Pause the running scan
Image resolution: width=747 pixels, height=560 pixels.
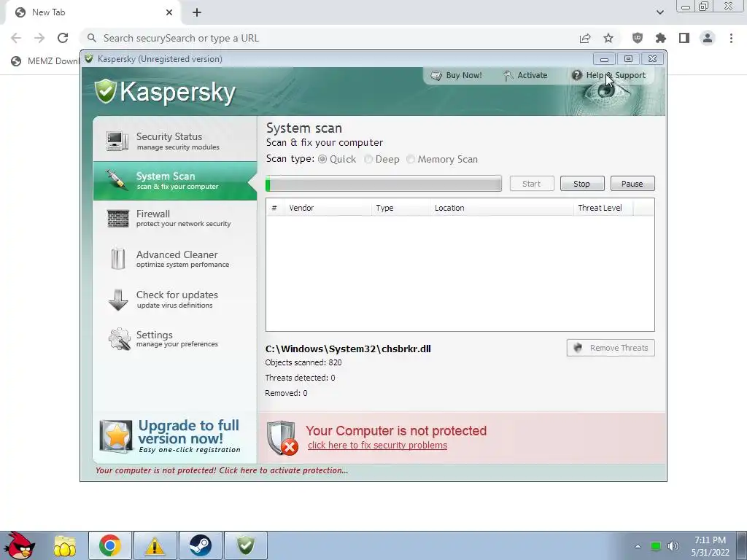tap(632, 184)
